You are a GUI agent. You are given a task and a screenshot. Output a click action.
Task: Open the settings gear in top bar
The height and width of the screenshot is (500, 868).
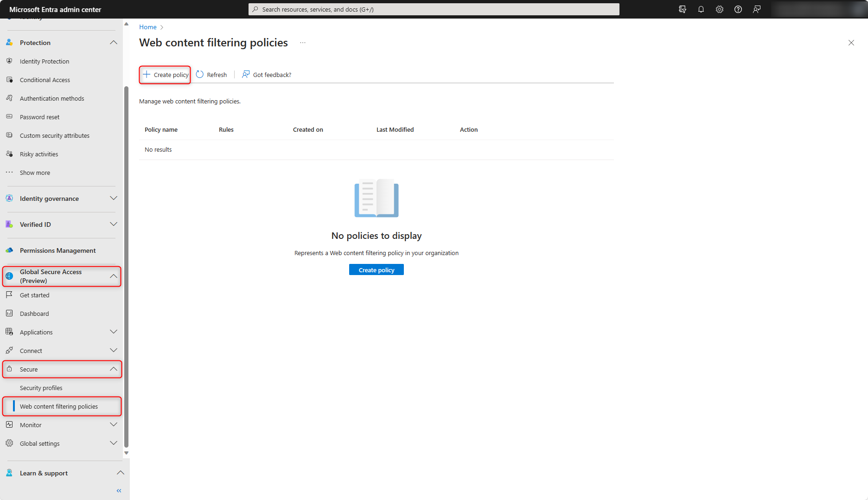(719, 9)
